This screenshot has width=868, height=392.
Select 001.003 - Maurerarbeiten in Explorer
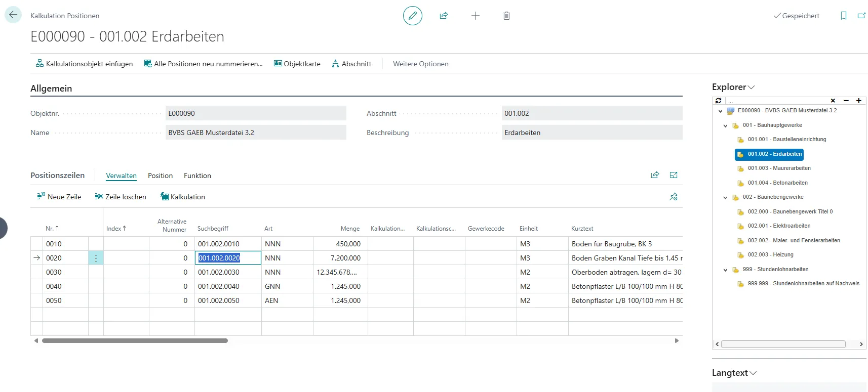coord(779,168)
